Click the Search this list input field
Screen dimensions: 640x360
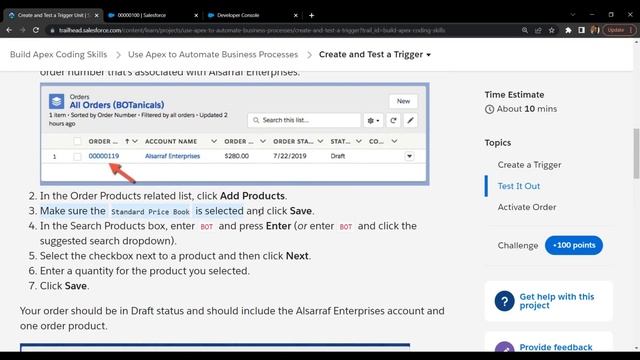304,120
